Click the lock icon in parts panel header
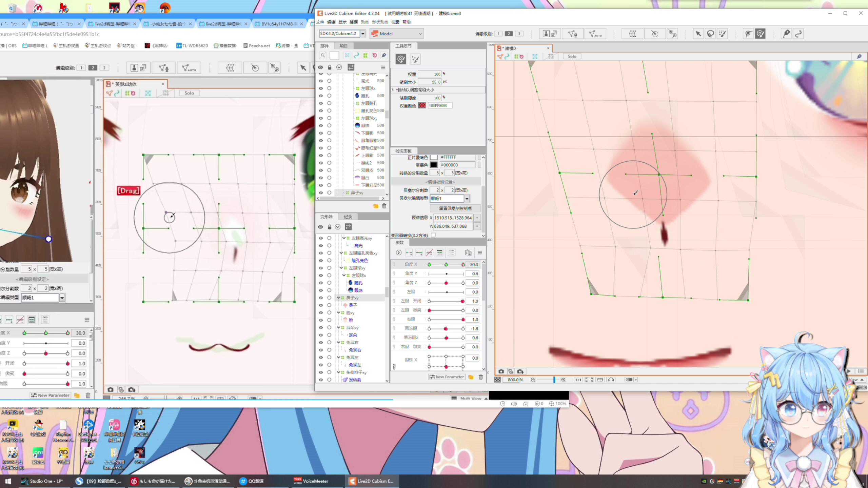The height and width of the screenshot is (488, 868). point(329,67)
